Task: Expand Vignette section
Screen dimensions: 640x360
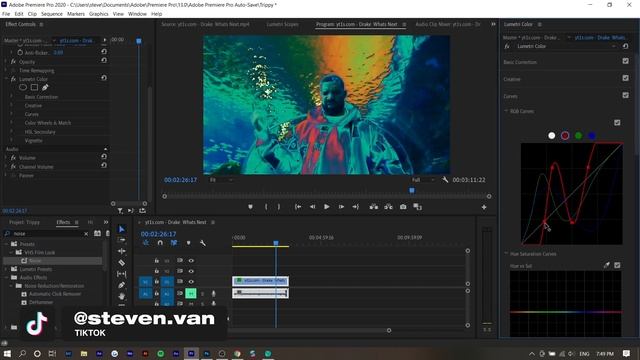Action: [11, 140]
